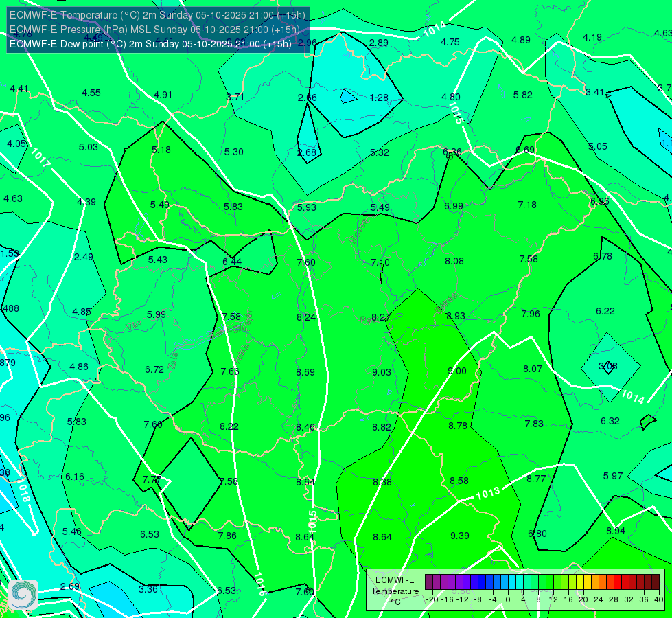672x618 pixels.
Task: Click the 8.94 temperature value
Action: [x=616, y=531]
